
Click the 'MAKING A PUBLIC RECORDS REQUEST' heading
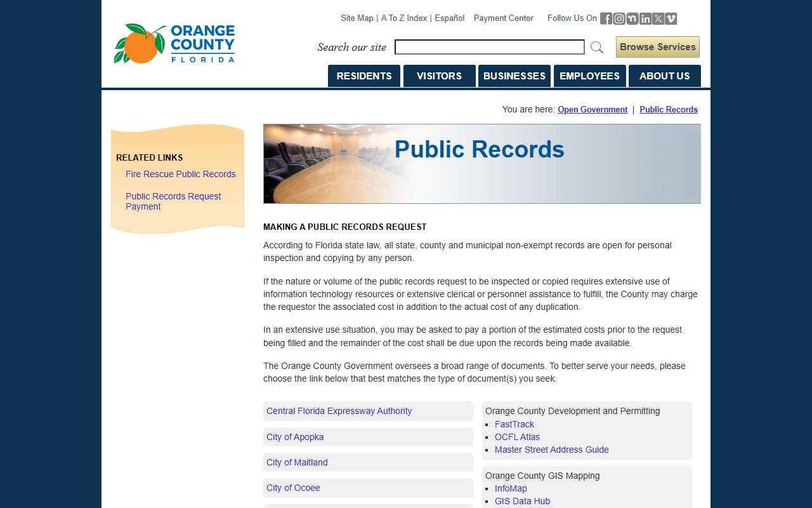pyautogui.click(x=345, y=227)
